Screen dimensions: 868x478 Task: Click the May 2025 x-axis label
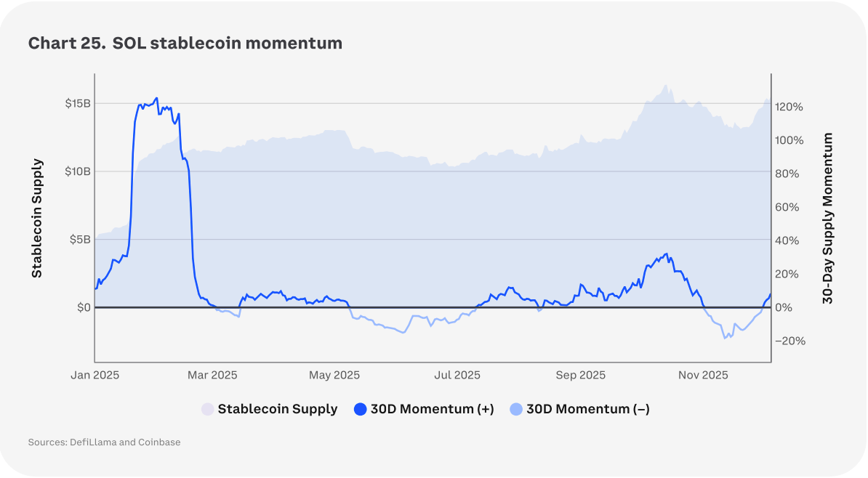click(x=334, y=376)
